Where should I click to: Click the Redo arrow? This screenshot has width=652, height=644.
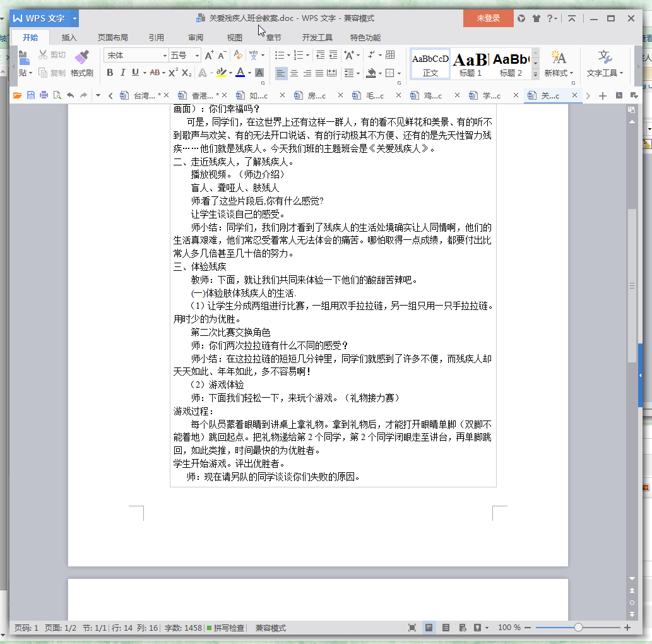pyautogui.click(x=83, y=95)
